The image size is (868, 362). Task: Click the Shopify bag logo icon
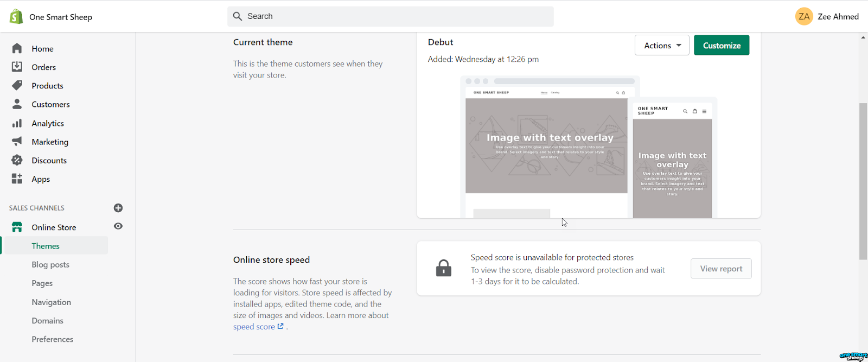(16, 17)
